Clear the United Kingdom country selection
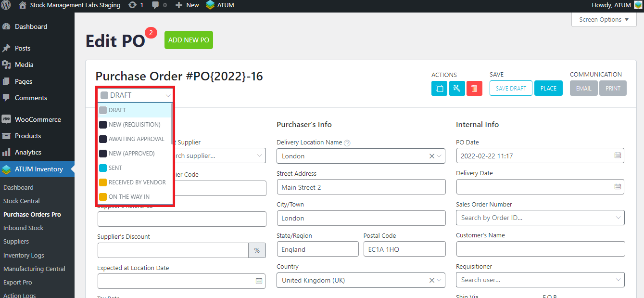Image resolution: width=644 pixels, height=298 pixels. [431, 280]
